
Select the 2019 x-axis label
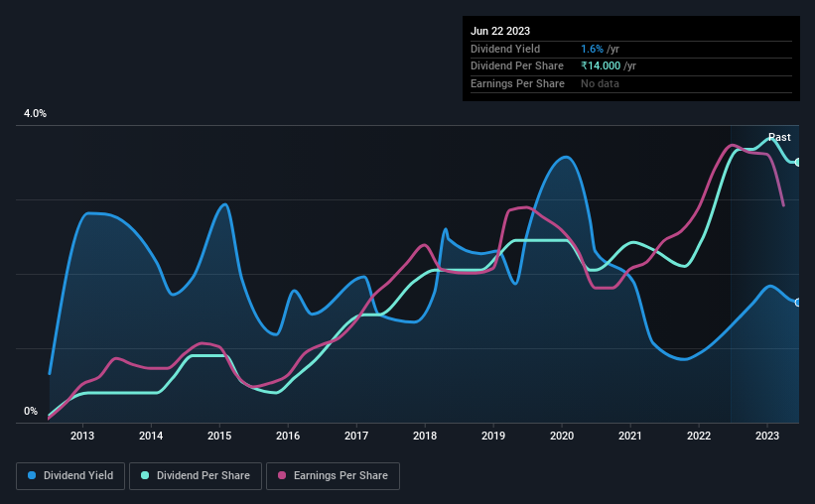click(493, 436)
